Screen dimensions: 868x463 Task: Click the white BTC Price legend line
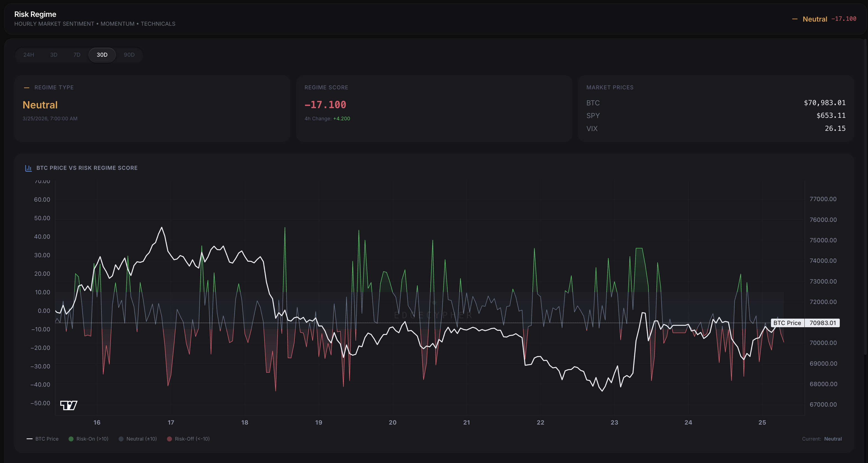[x=30, y=439]
